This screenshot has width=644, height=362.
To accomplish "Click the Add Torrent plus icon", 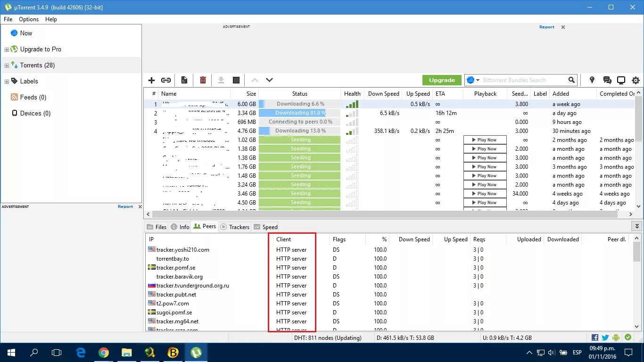I will coord(151,80).
